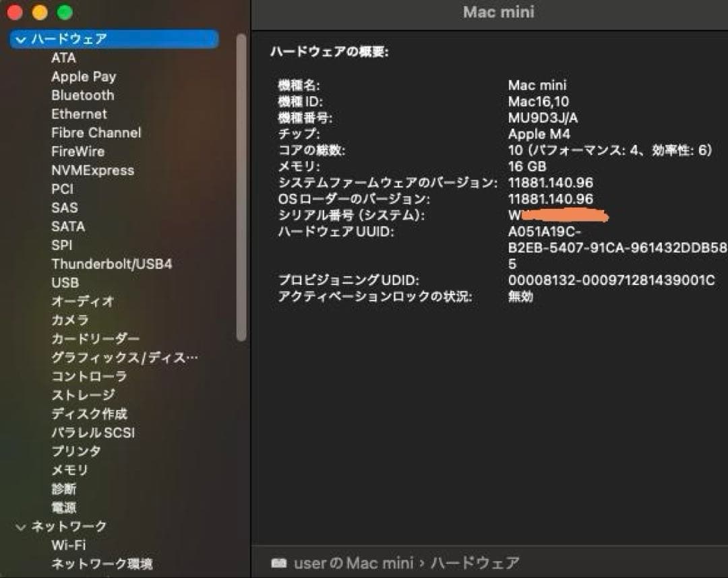
Task: Click the チップ value Apple M4
Action: tap(539, 134)
